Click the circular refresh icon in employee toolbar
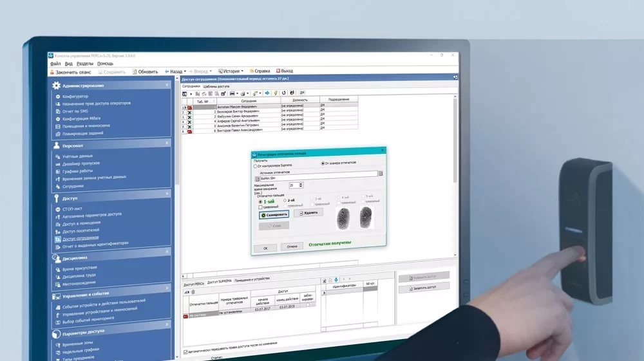This screenshot has width=644, height=361. pyautogui.click(x=283, y=93)
